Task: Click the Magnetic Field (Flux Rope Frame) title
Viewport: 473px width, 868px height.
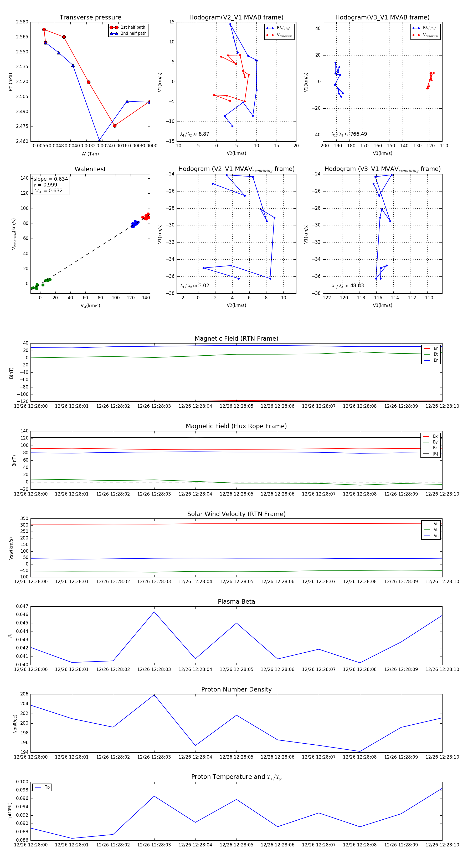Action: [236, 426]
